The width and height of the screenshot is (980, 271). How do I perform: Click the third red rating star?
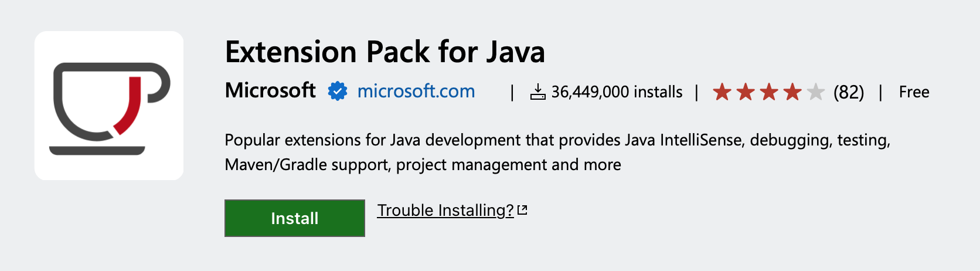click(x=769, y=92)
